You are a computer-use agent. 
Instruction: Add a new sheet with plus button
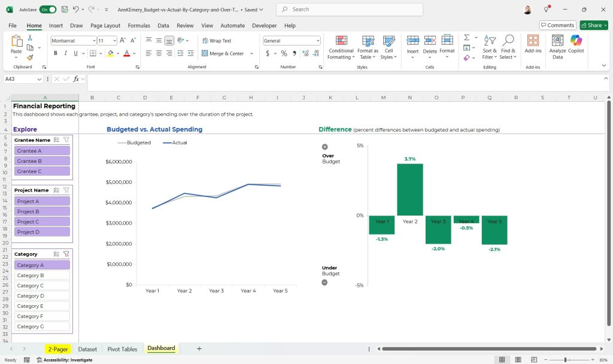pos(199,349)
